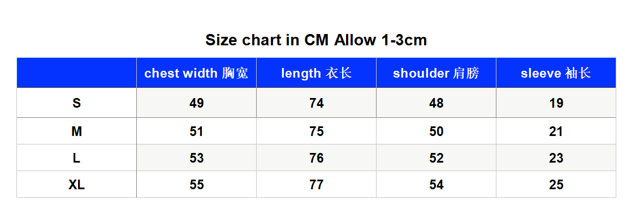This screenshot has height=217, width=644.
Task: Select chest width value 49
Action: (x=196, y=103)
